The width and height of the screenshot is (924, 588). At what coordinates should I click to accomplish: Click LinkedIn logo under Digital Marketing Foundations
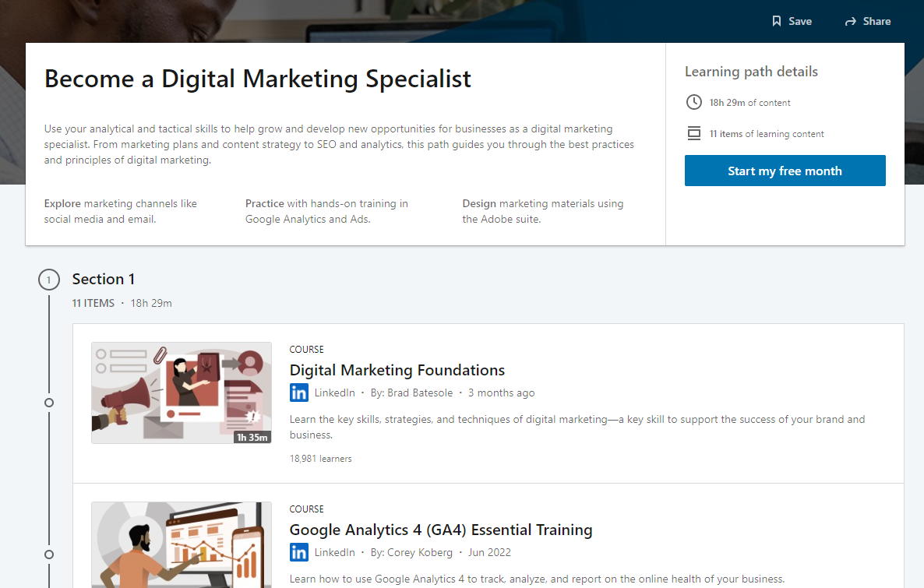pos(298,393)
